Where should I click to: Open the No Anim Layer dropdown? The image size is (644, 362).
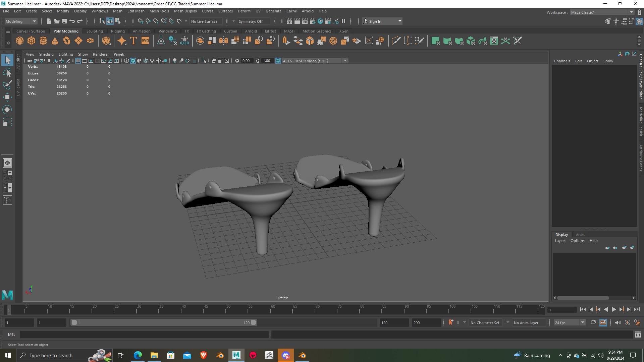tap(528, 322)
